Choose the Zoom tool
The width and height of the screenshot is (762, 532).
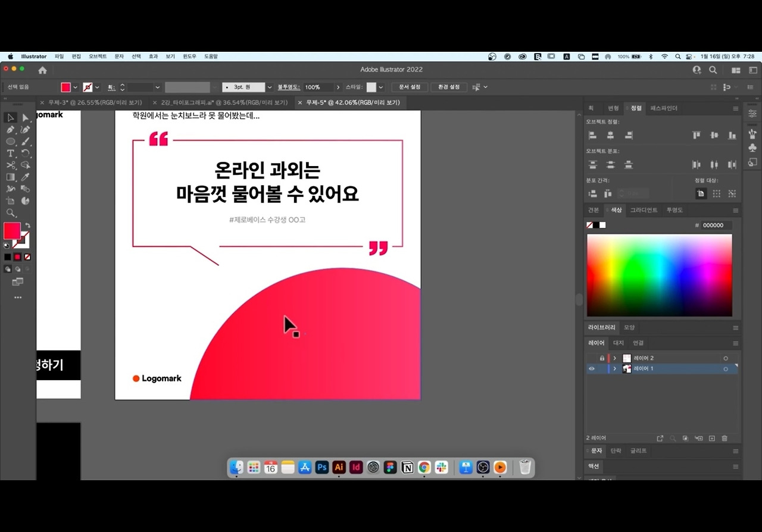[10, 211]
